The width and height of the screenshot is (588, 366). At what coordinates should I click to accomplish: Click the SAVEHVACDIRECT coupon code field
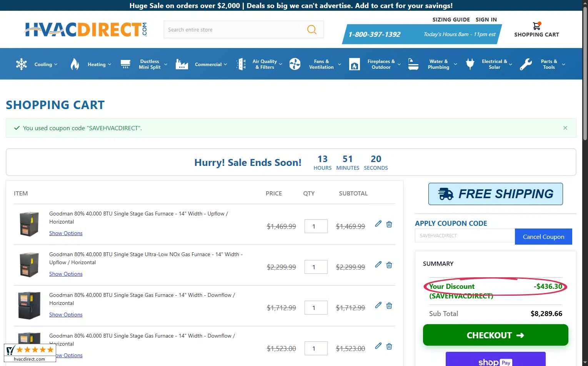coord(465,236)
